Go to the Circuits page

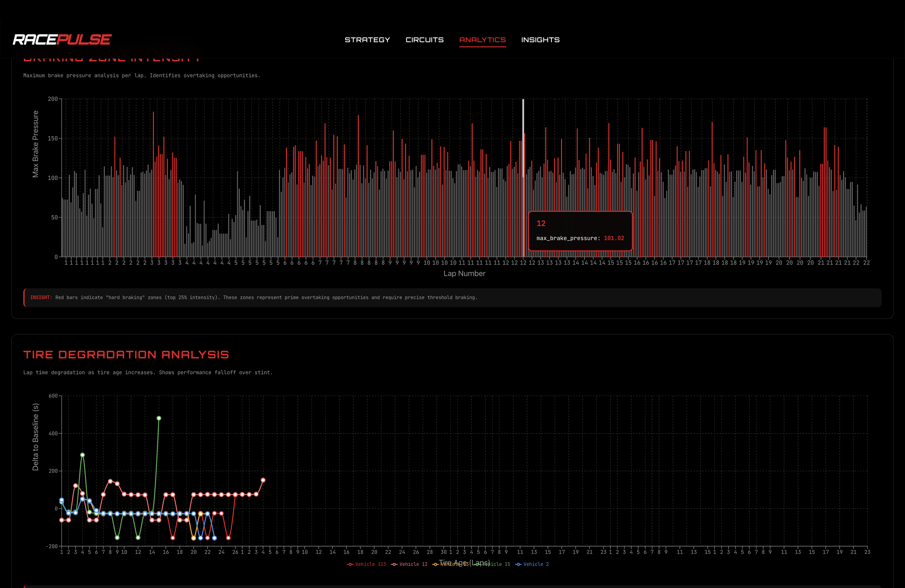(424, 40)
